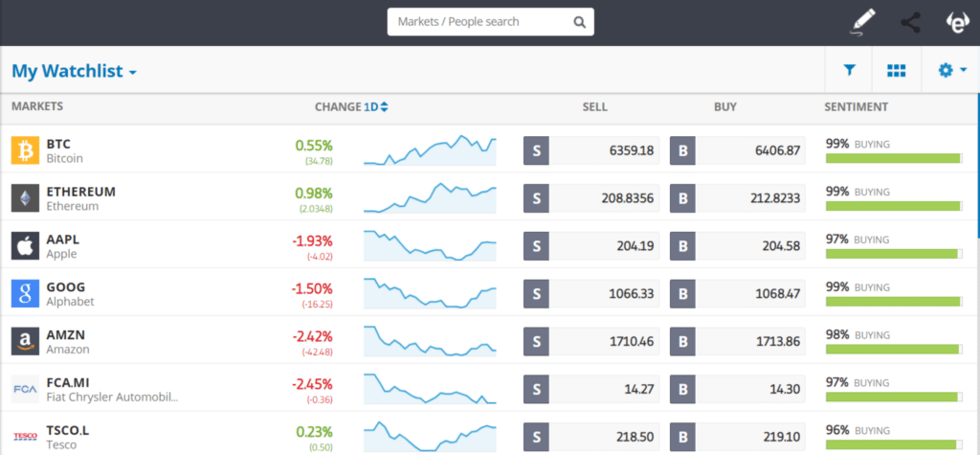Sell BTC at 6359.18
Image resolution: width=980 pixels, height=455 pixels.
(x=591, y=150)
